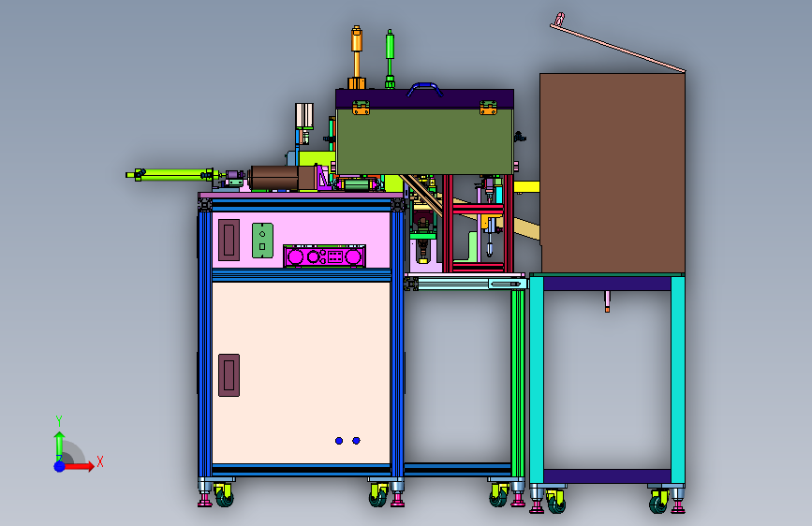Select the olive green hopper cover box

tap(424, 141)
